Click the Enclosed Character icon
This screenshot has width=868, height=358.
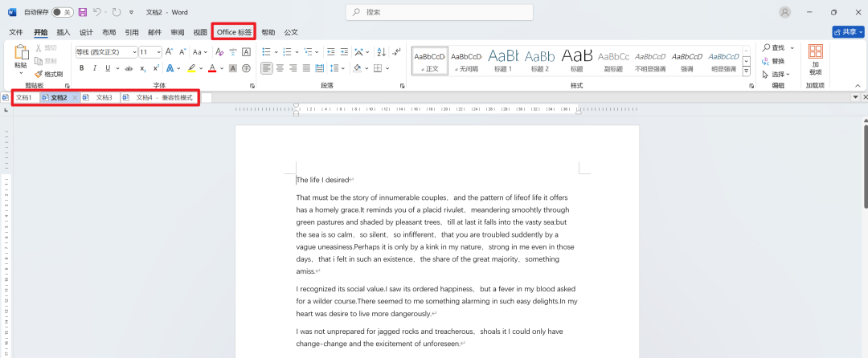coord(247,68)
